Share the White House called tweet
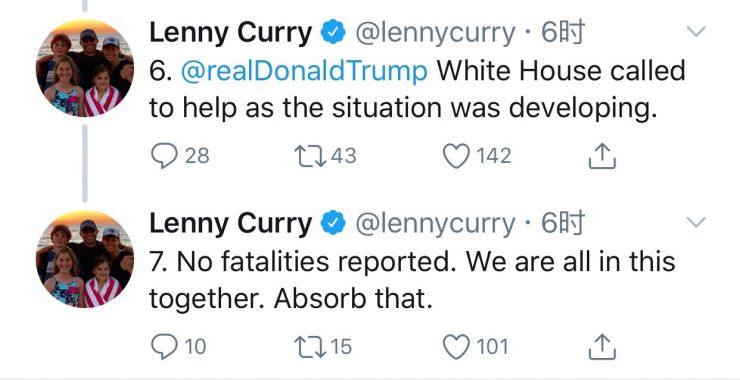 602,156
